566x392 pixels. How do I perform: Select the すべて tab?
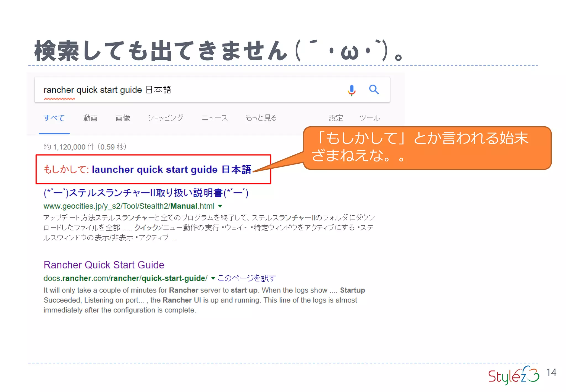(54, 118)
